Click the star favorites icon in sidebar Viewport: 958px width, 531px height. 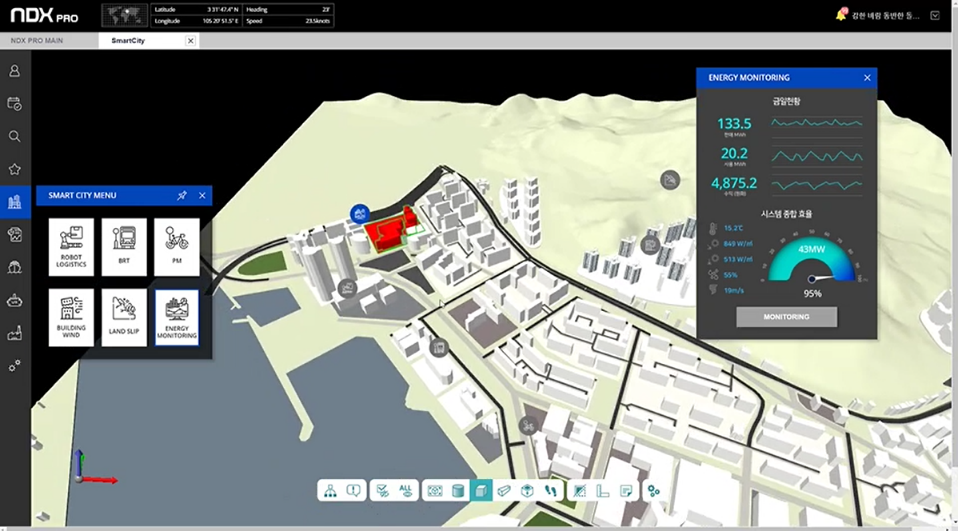tap(14, 169)
